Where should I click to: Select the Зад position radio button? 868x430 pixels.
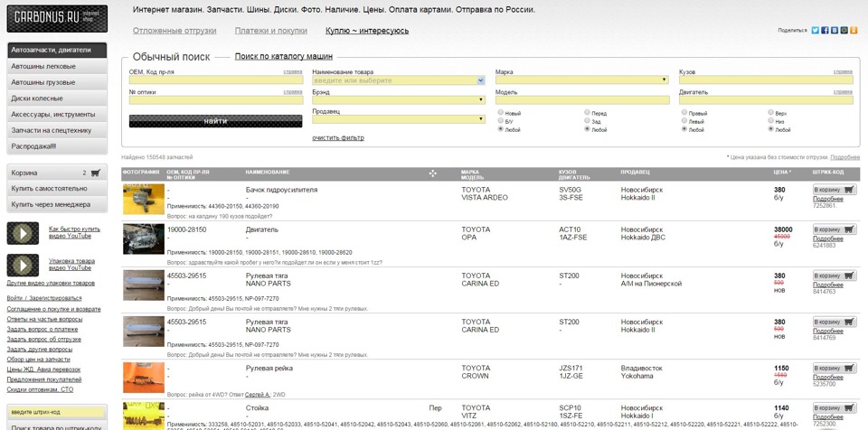[x=588, y=121]
